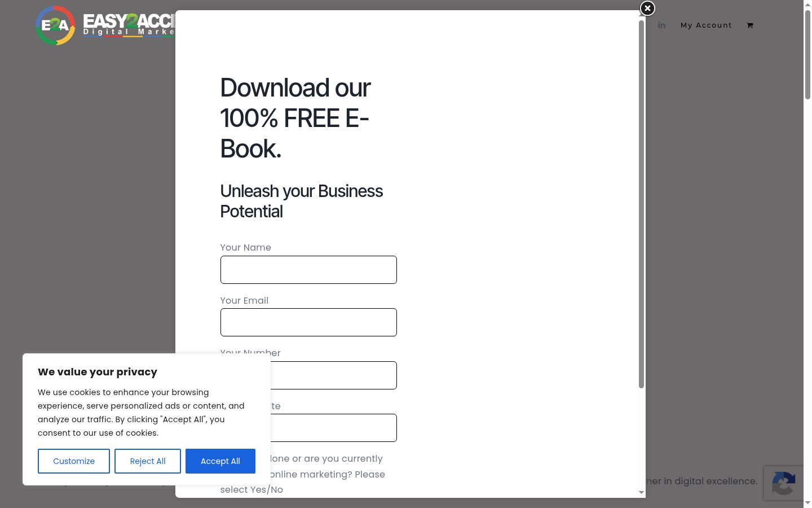
Task: Focus the Your Name input field
Action: tap(308, 270)
